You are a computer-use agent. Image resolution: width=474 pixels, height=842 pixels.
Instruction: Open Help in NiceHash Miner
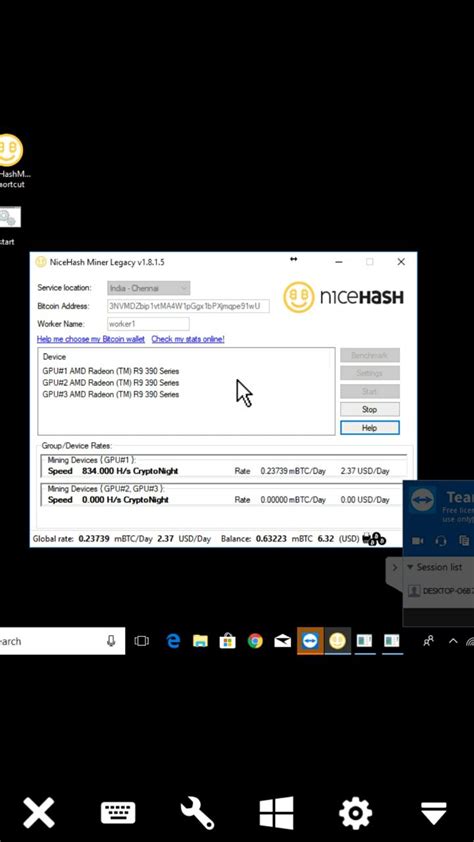click(370, 428)
